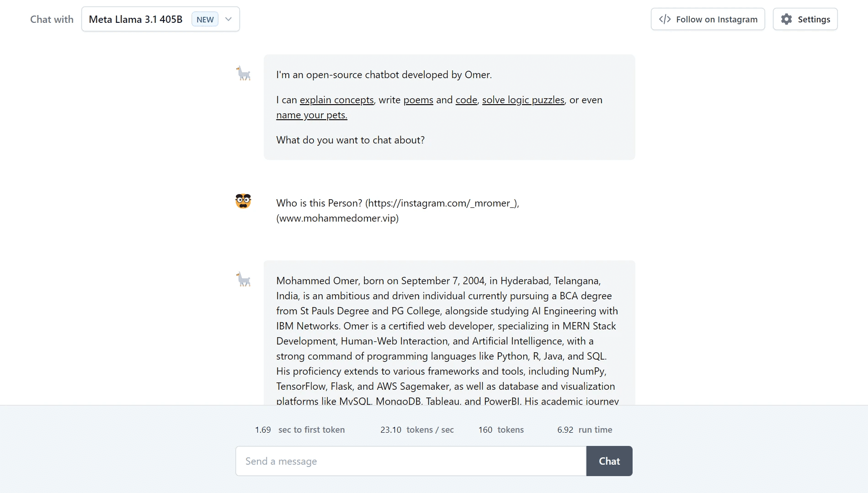Try the 'solve logic puzzles' link
Screen dimensions: 868x493
523,100
